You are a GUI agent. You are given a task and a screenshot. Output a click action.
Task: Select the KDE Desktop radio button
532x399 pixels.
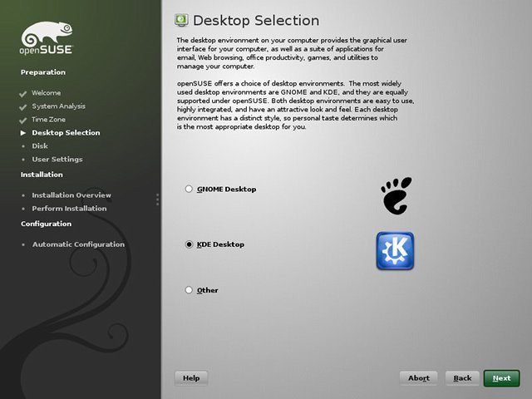tap(189, 244)
